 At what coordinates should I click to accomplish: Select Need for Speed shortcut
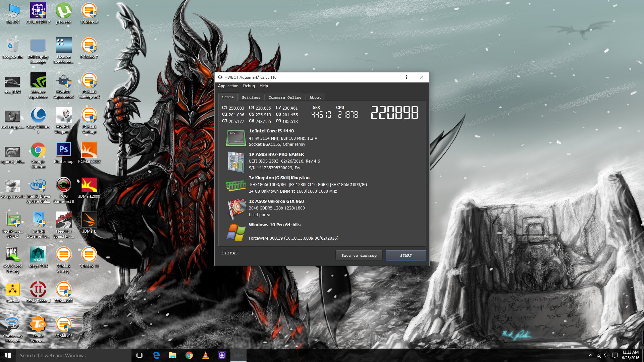[x=64, y=225]
